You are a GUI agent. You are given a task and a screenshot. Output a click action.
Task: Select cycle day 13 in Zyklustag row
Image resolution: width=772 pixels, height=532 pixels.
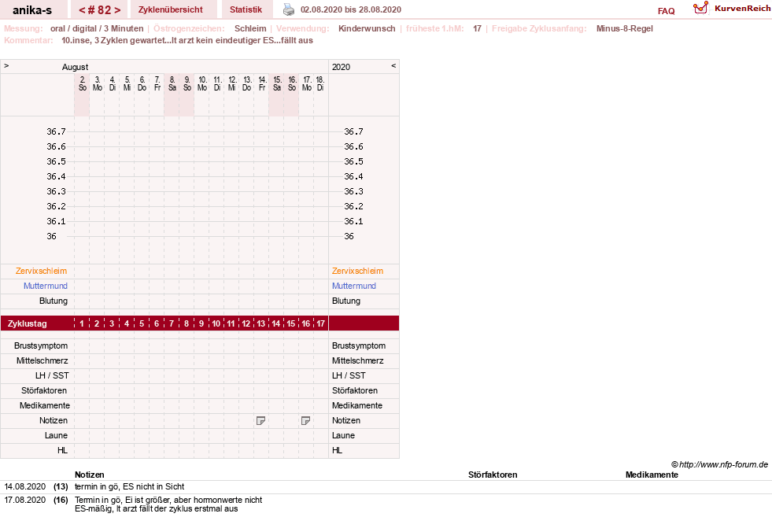tap(261, 323)
